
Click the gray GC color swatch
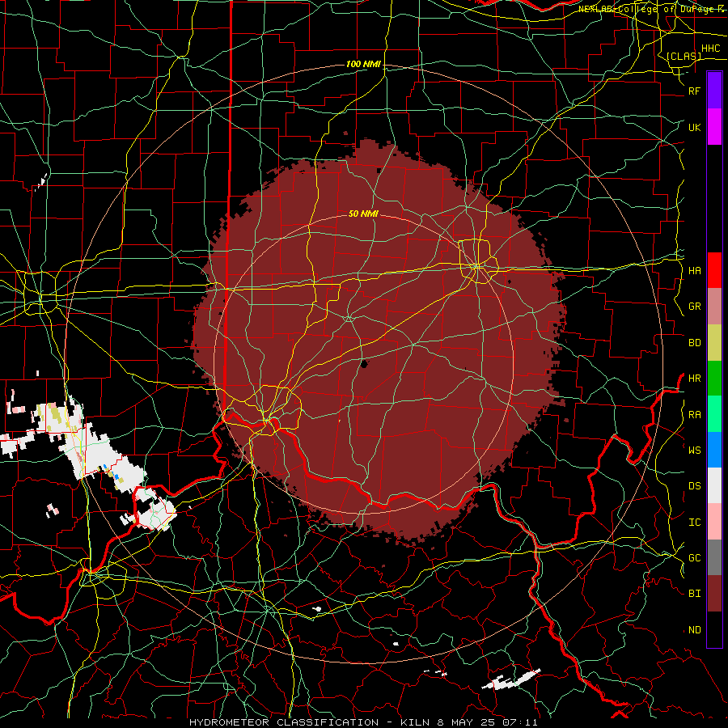pos(714,557)
